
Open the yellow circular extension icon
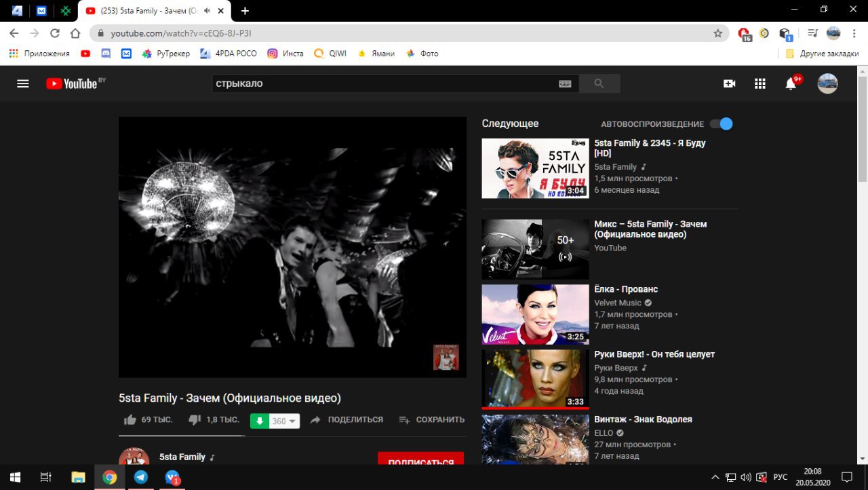point(764,33)
